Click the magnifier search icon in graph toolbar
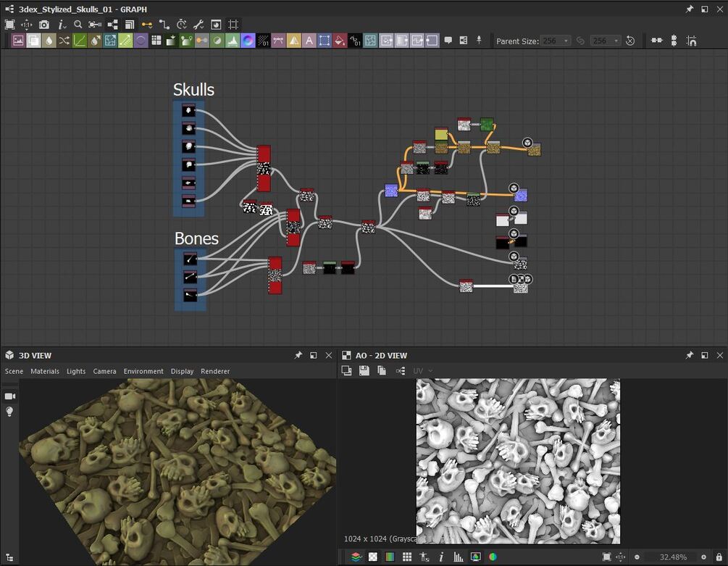 coord(78,25)
